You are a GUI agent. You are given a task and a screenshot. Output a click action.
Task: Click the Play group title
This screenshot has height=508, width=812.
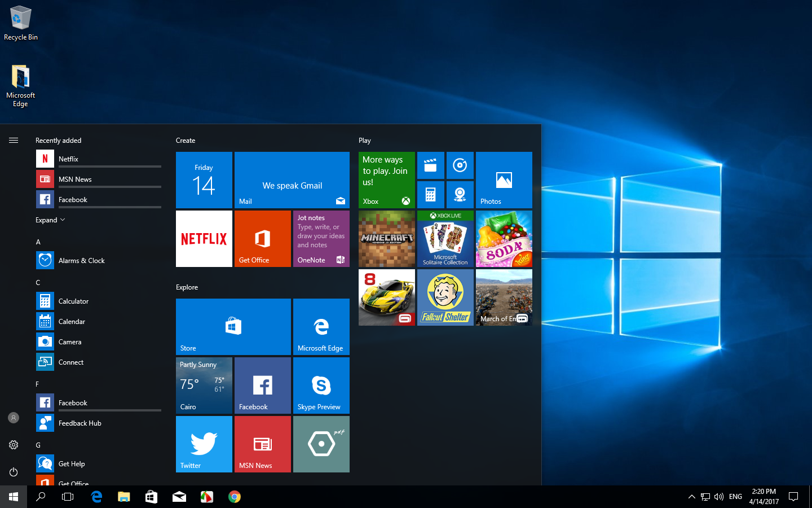pyautogui.click(x=365, y=141)
